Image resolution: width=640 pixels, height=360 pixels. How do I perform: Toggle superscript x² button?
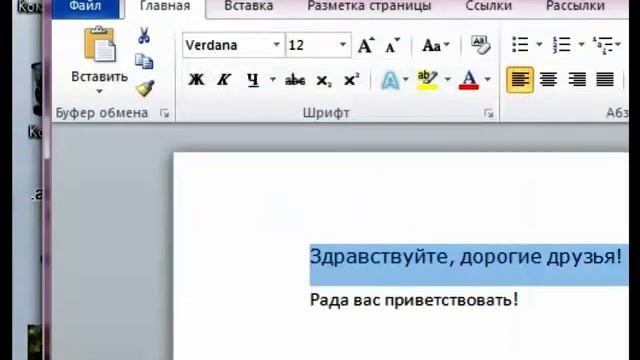pos(352,80)
